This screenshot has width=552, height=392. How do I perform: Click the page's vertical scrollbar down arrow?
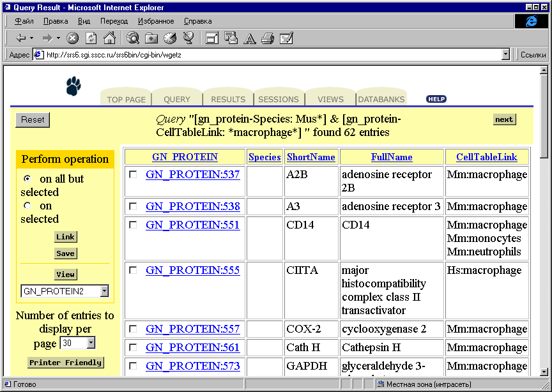pyautogui.click(x=544, y=372)
